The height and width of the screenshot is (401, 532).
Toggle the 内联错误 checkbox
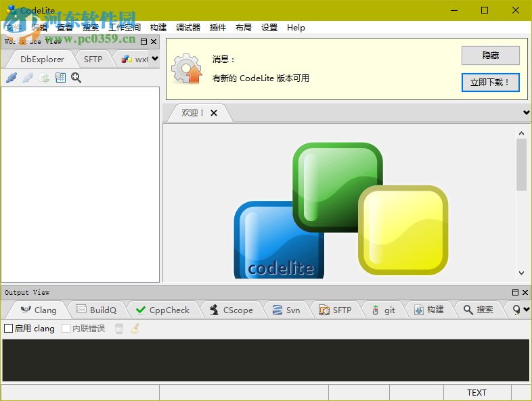66,328
